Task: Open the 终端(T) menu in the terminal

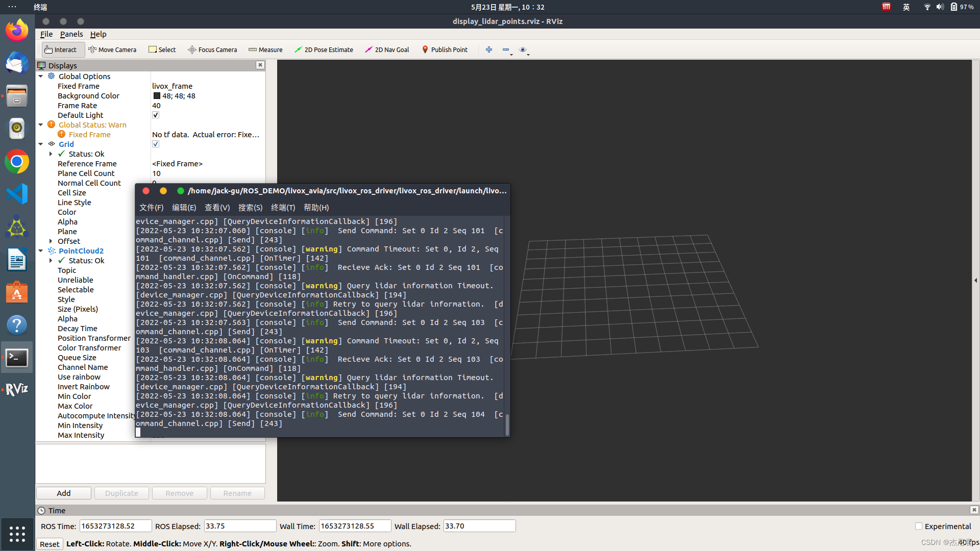Action: [x=283, y=208]
